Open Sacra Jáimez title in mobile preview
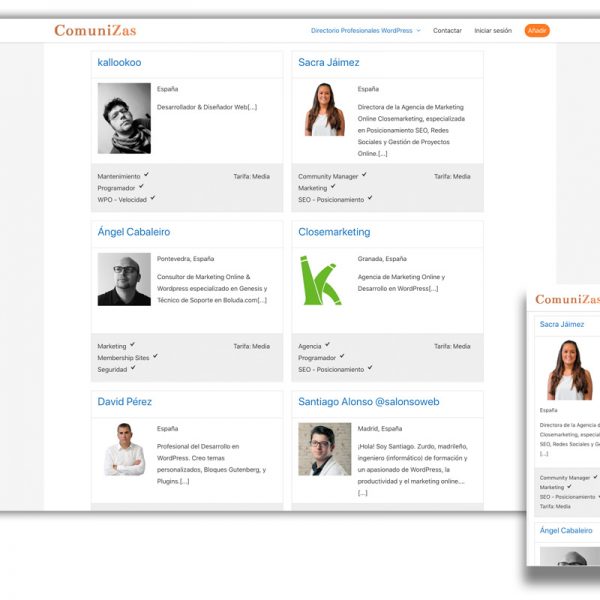This screenshot has height=600, width=600. pyautogui.click(x=562, y=324)
